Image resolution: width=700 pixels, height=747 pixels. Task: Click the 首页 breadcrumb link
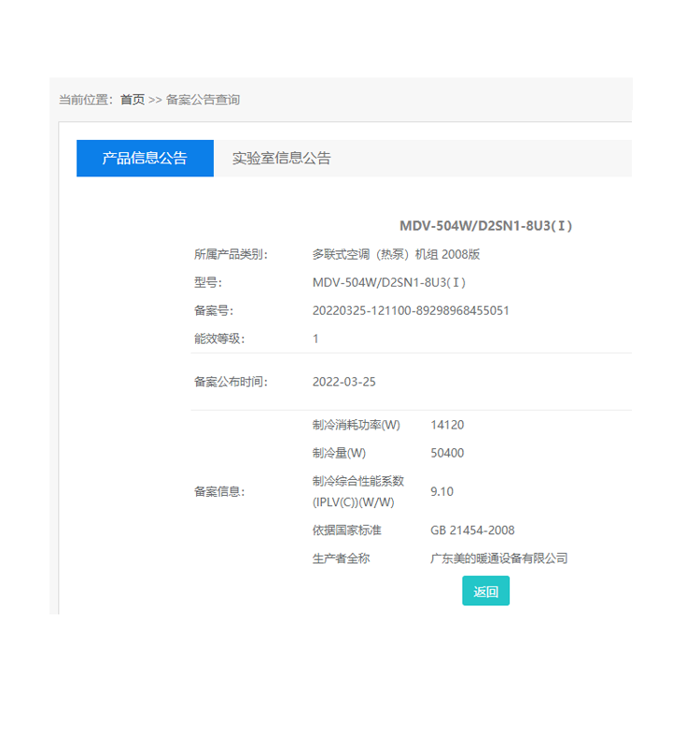point(133,100)
